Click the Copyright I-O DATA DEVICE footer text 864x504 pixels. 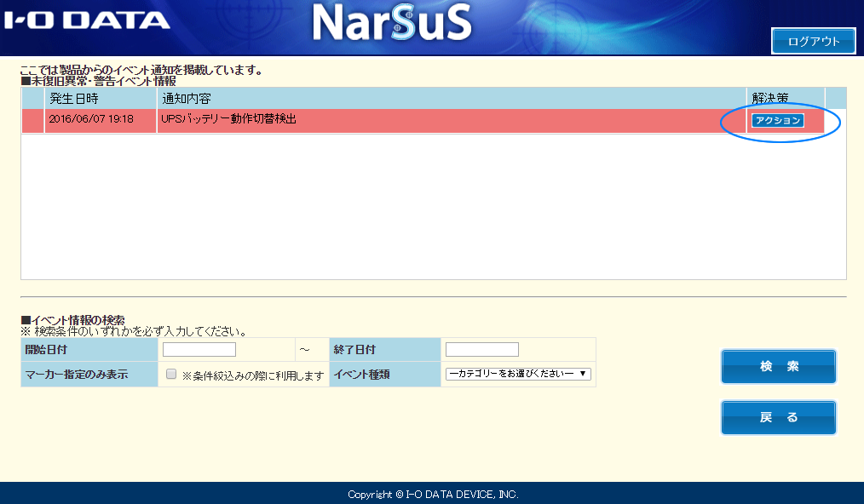(x=433, y=494)
